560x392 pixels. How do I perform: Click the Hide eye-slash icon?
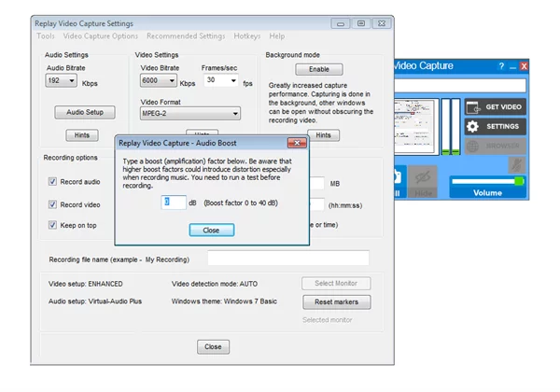pos(423,175)
